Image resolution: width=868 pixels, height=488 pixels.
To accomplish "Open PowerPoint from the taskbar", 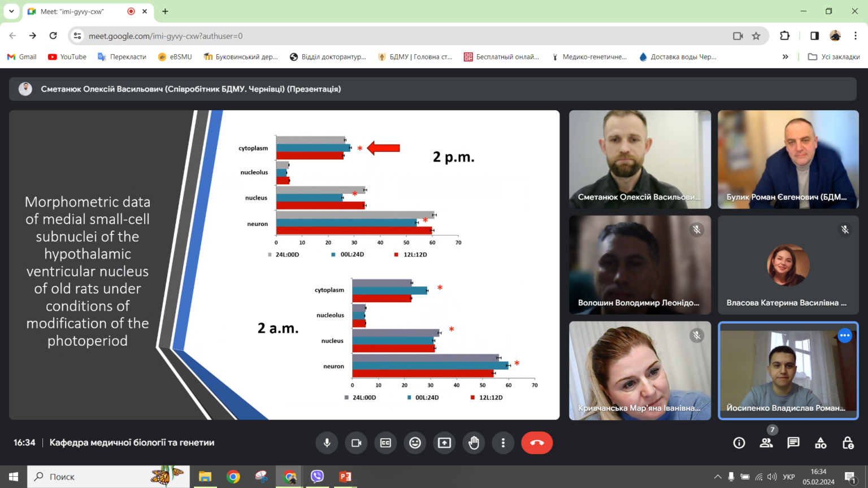I will (345, 477).
